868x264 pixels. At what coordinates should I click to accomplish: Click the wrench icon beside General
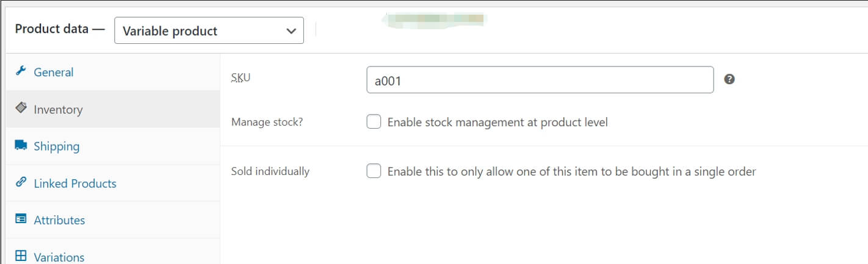coord(21,71)
